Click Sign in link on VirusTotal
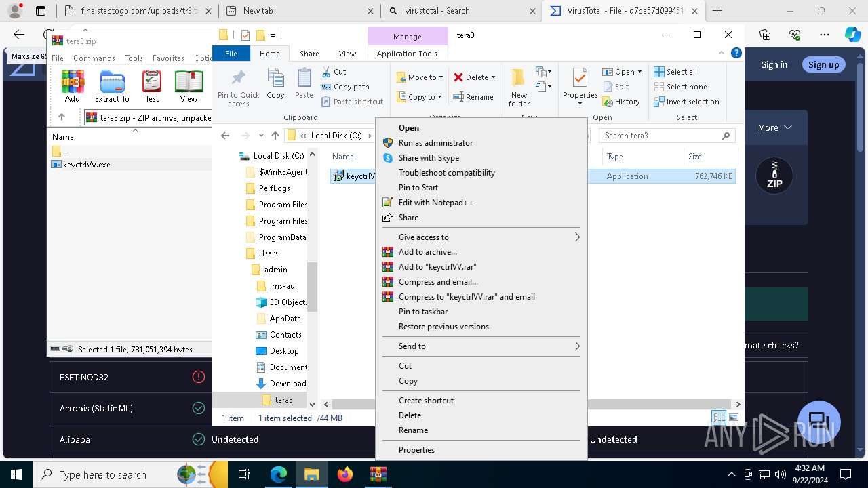The image size is (868, 488). [x=774, y=64]
